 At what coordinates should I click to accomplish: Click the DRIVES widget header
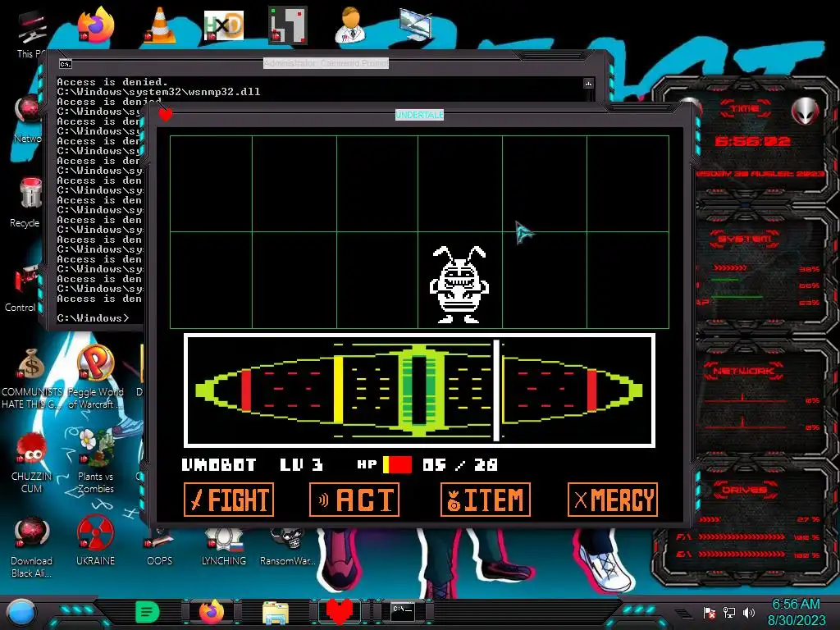745,491
